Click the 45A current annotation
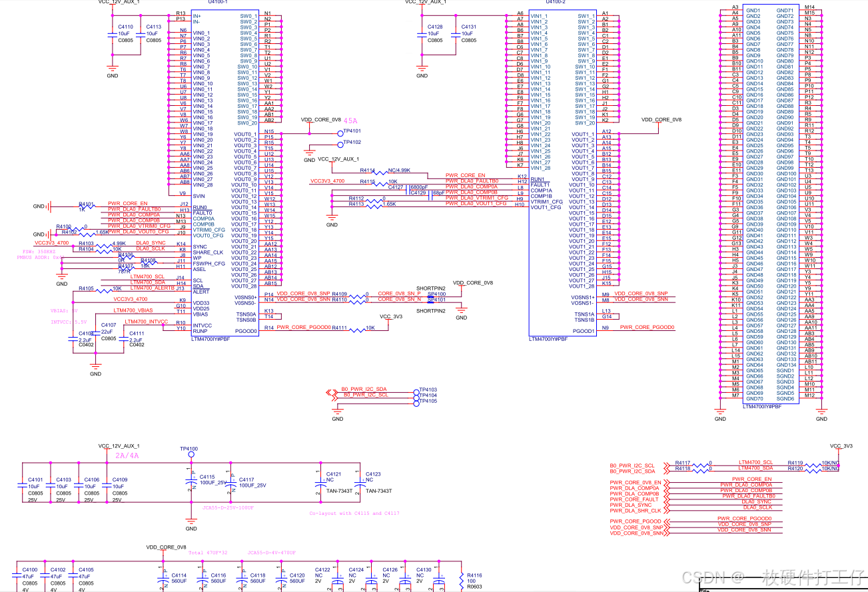Screen dimensions: 868x592 (x=351, y=121)
